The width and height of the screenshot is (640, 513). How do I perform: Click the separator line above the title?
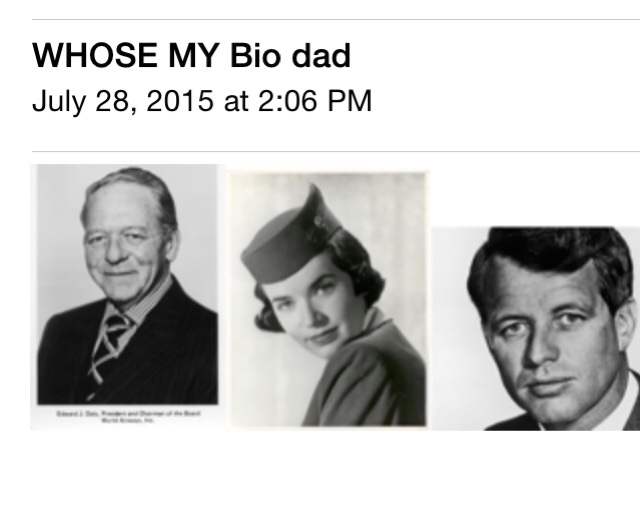[x=336, y=19]
